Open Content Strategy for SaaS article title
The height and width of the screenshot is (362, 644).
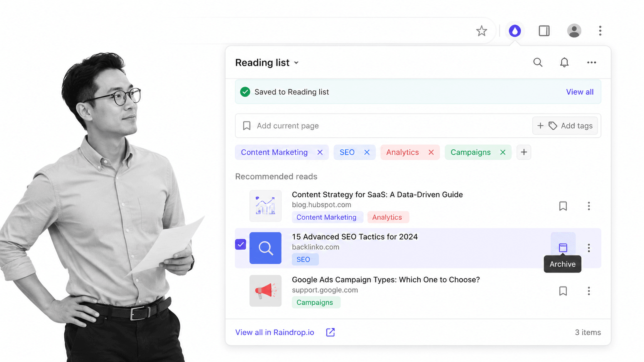(x=377, y=195)
